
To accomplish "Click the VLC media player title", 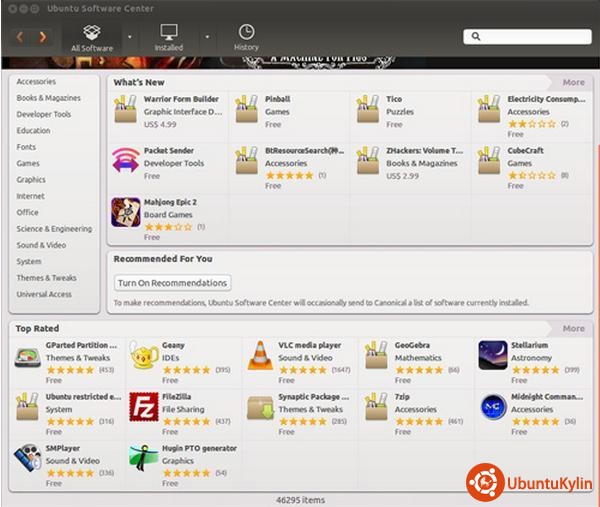I will [x=310, y=345].
